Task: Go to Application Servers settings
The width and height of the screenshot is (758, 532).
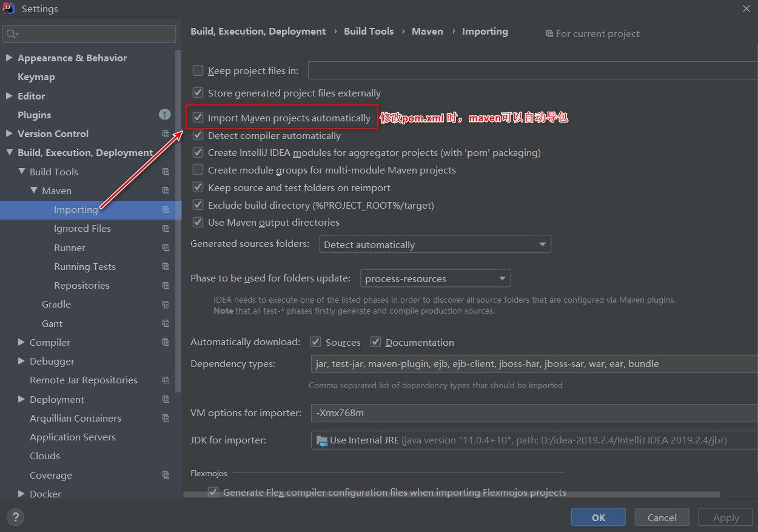Action: coord(73,437)
